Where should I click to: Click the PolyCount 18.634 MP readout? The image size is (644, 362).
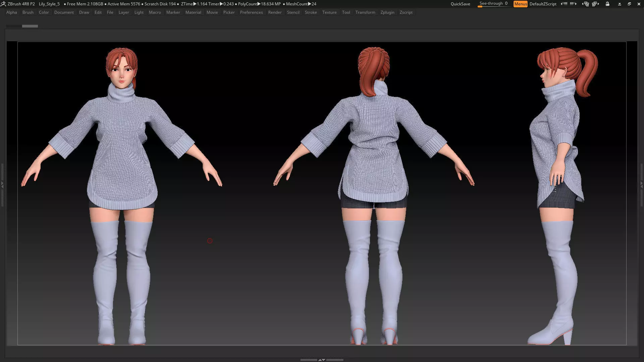pyautogui.click(x=259, y=4)
